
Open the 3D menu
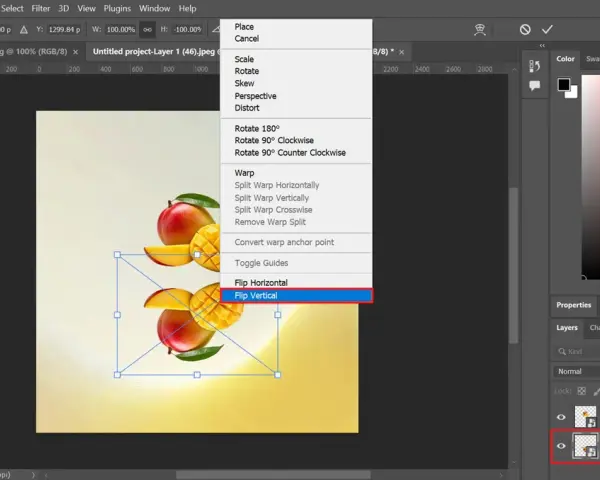(64, 8)
